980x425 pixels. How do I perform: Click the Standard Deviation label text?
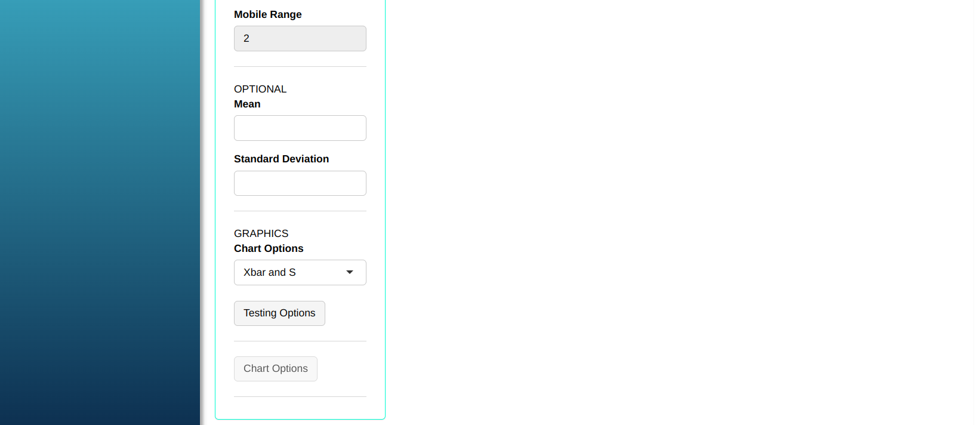(x=281, y=159)
